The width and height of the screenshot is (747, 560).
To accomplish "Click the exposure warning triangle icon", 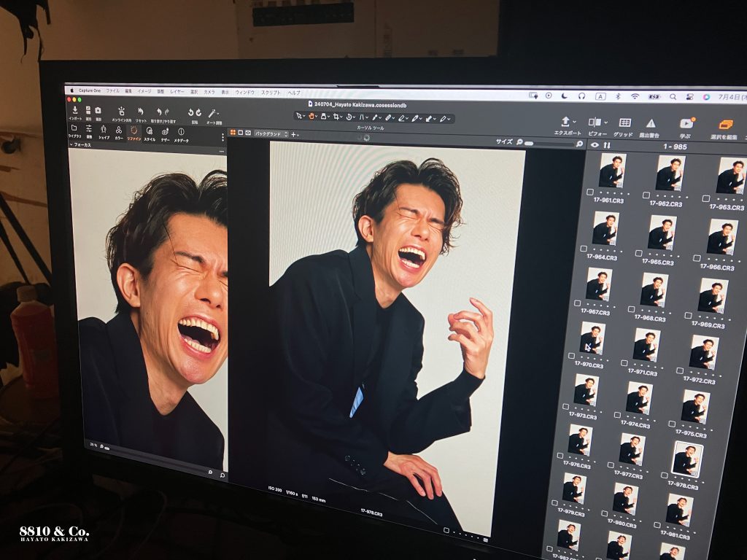I will click(x=650, y=124).
